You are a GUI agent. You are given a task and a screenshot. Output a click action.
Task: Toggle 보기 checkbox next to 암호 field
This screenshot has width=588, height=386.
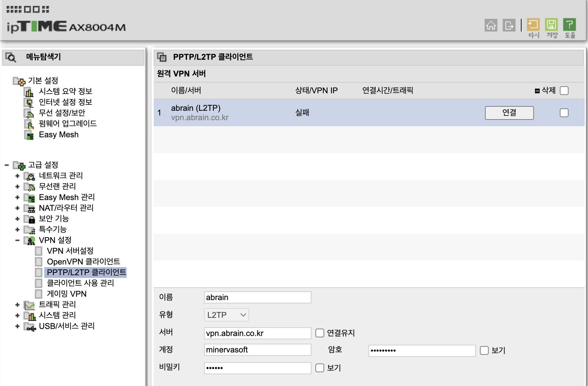click(484, 350)
